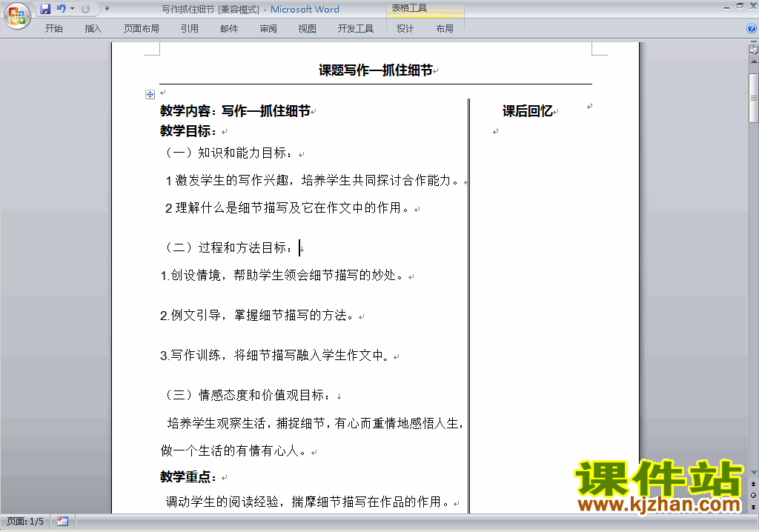
Task: Restore down the Word window
Action: pos(740,7)
